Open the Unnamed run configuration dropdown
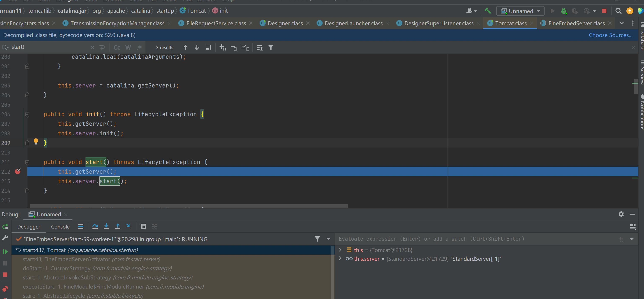Viewport: 644px width, 299px height. coord(520,11)
